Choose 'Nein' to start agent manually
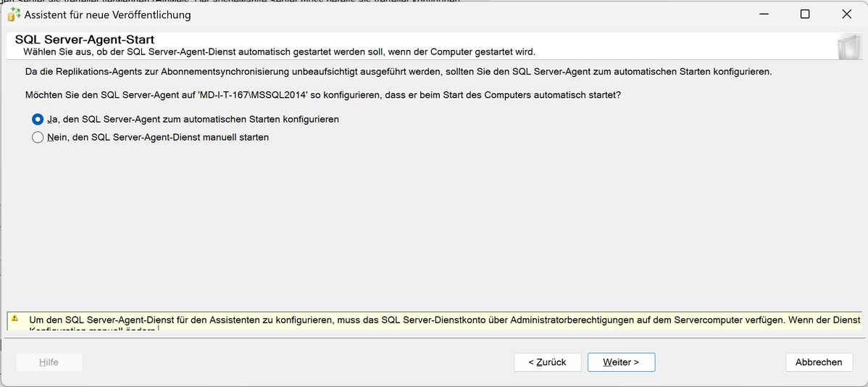 point(151,137)
